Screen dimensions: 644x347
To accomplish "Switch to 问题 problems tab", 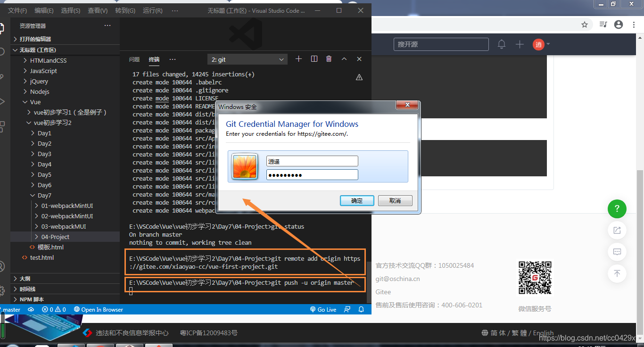I will point(134,59).
